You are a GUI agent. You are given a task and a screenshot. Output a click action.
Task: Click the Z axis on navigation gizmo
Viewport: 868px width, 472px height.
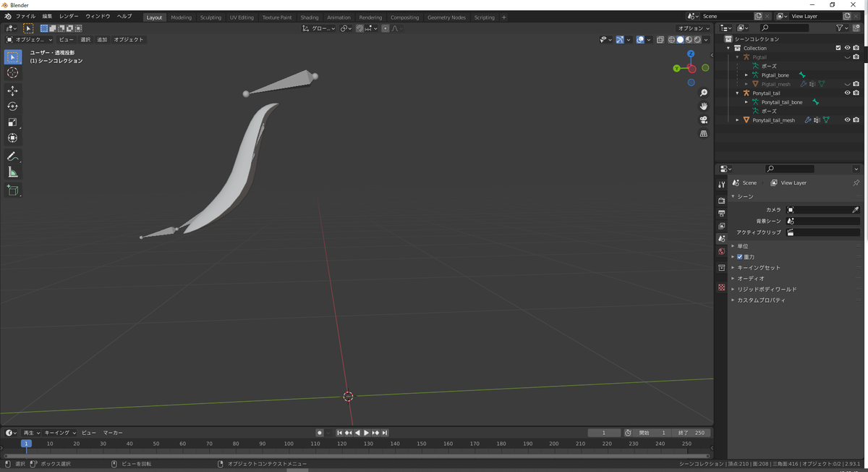[691, 54]
